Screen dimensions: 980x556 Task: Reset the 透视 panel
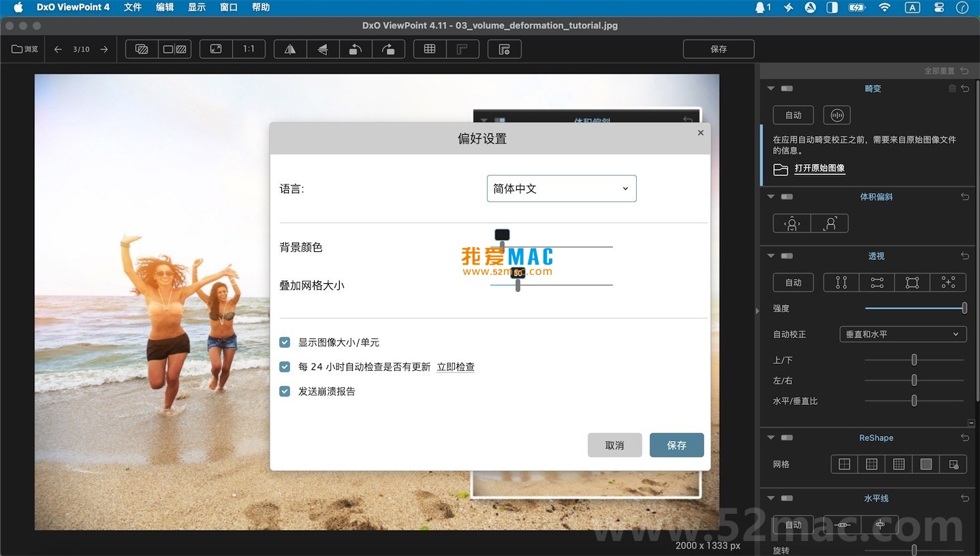pos(965,256)
